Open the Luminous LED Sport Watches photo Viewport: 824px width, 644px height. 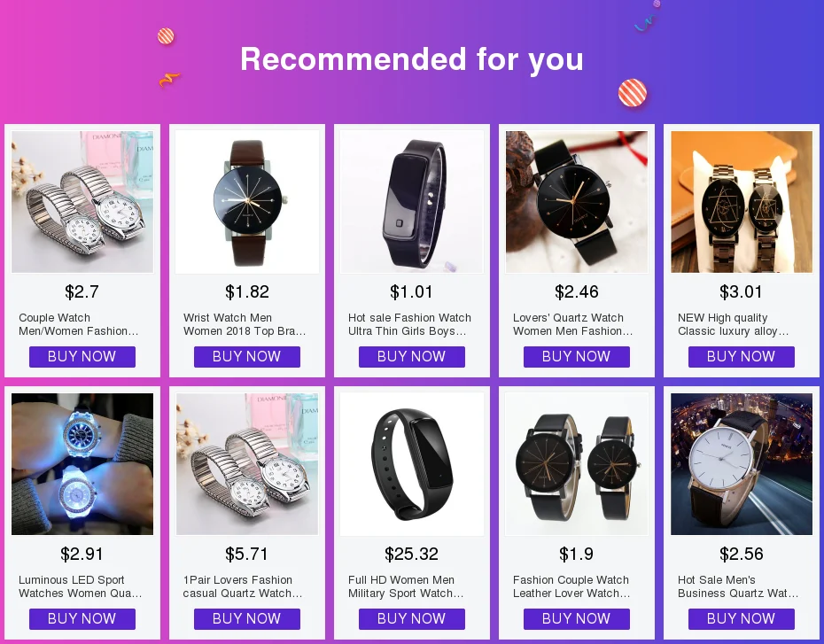point(82,464)
